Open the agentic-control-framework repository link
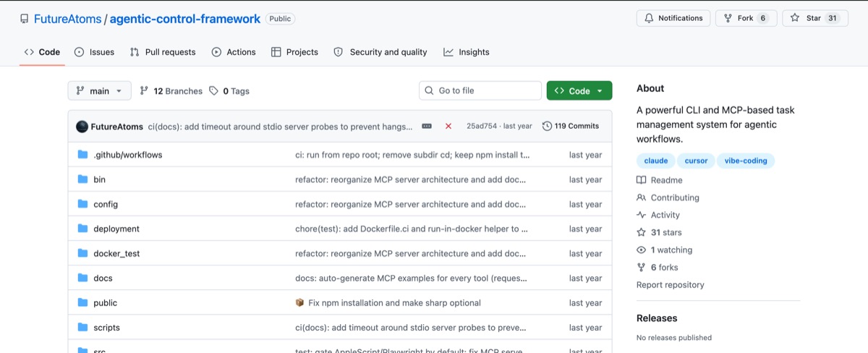Screen dimensions: 868x353 click(x=185, y=19)
